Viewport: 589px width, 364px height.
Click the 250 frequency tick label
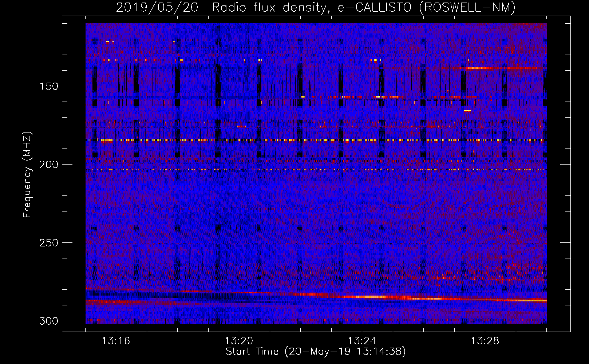49,243
